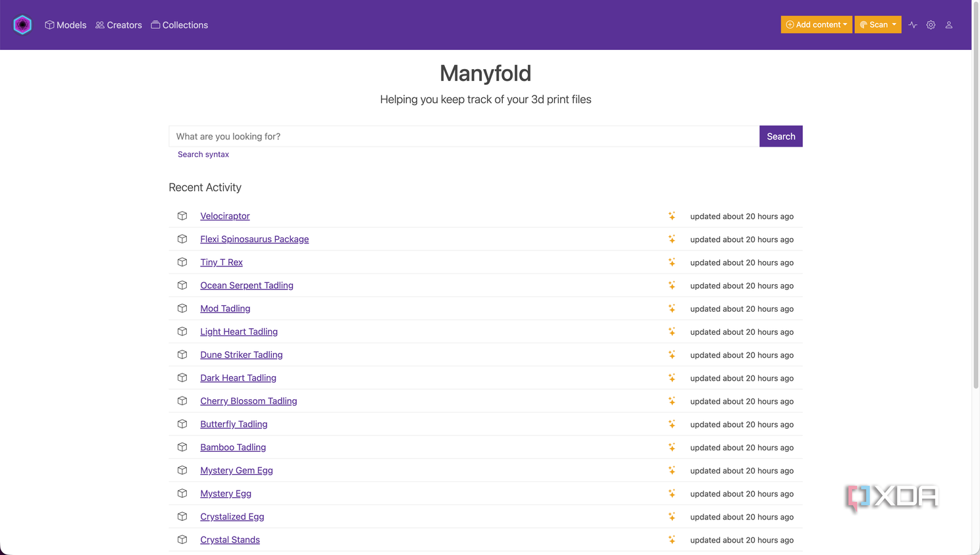Open the Dune Striker Tadling model
980x555 pixels.
click(x=242, y=354)
